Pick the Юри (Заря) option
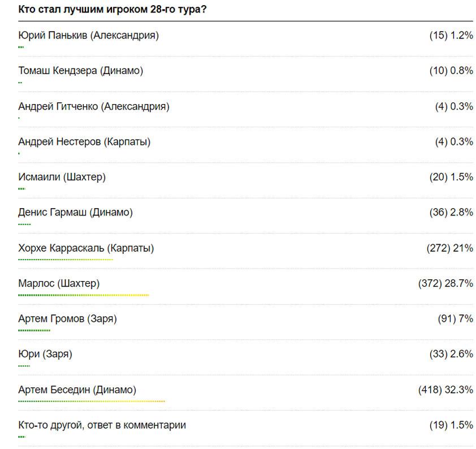The height and width of the screenshot is (449, 476). coord(45,355)
